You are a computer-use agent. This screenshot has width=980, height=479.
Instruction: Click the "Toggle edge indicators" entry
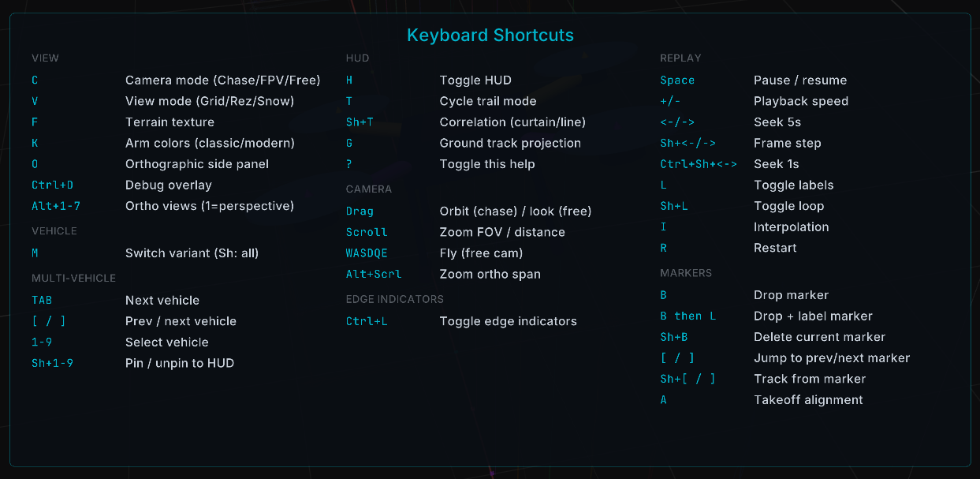click(508, 321)
